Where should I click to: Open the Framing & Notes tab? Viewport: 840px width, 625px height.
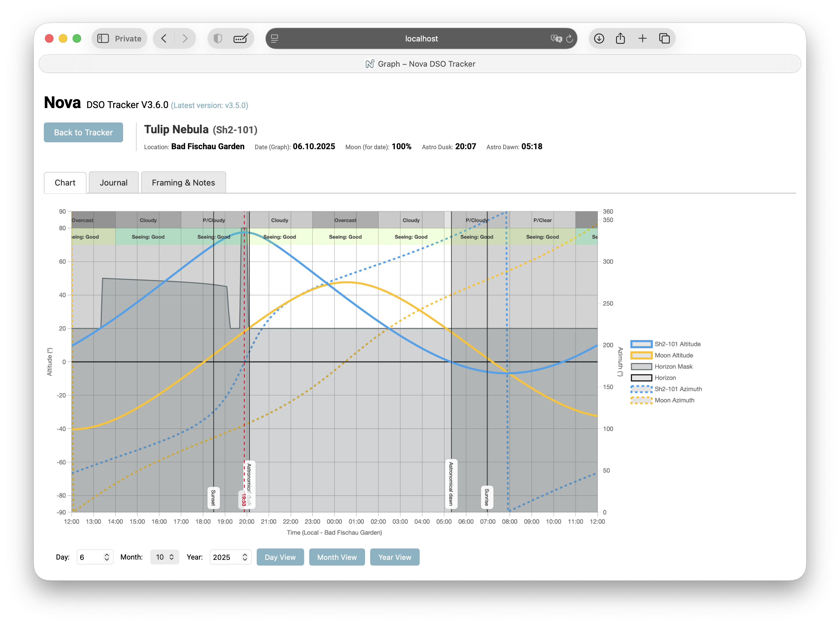(x=183, y=183)
